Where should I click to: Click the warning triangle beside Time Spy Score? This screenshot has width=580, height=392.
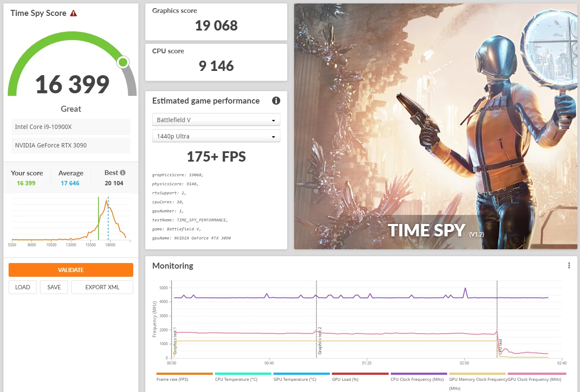tap(74, 13)
